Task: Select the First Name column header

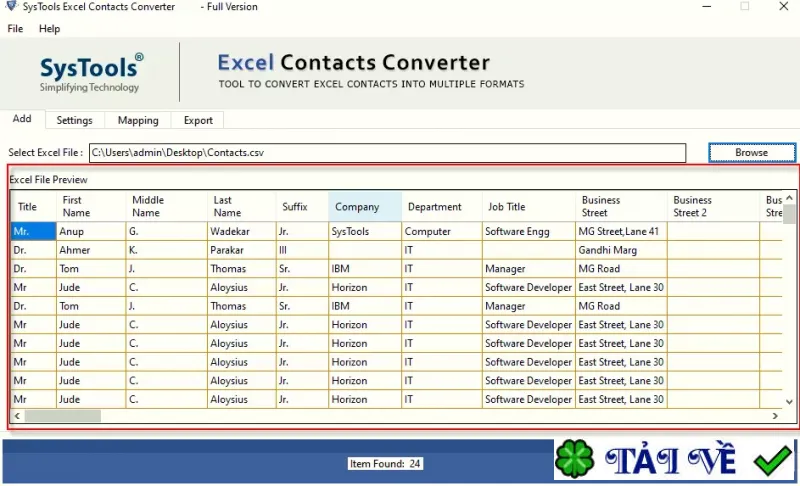Action: (x=91, y=207)
